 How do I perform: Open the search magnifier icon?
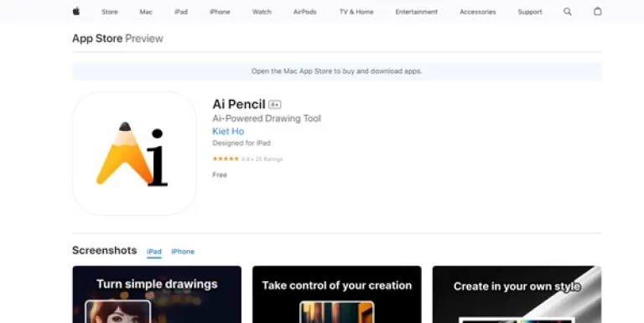pyautogui.click(x=567, y=12)
